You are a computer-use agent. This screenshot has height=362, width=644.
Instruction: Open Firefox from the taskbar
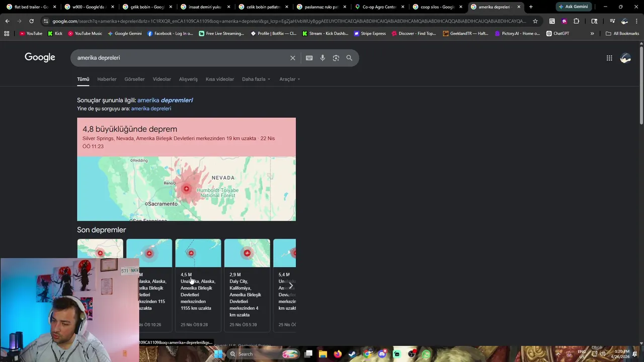point(338,354)
